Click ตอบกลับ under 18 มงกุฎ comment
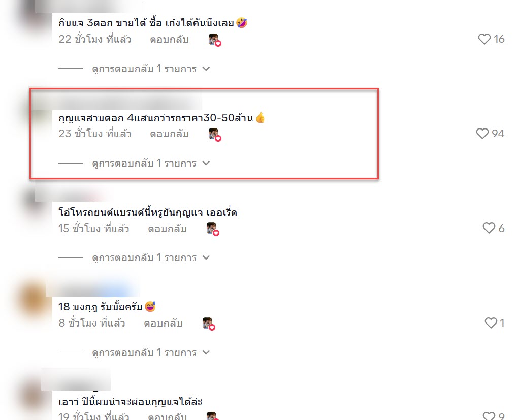 tap(163, 323)
